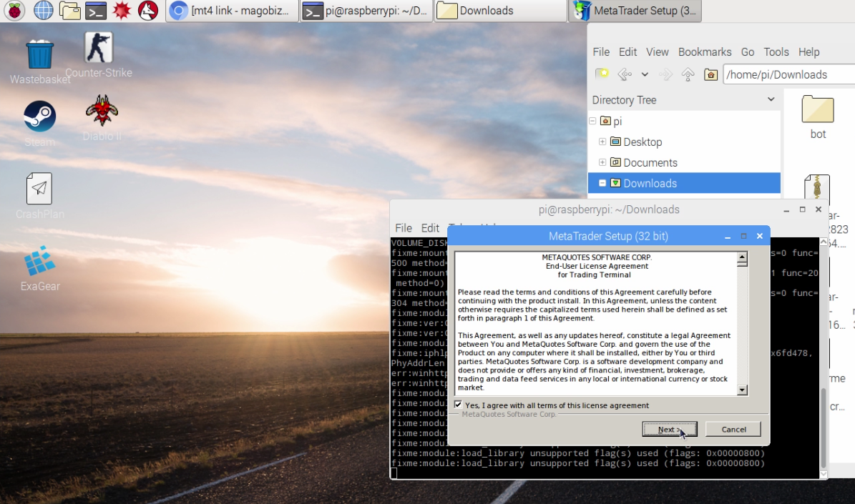Open Bookmarks menu in file manager
This screenshot has width=855, height=504.
click(705, 51)
